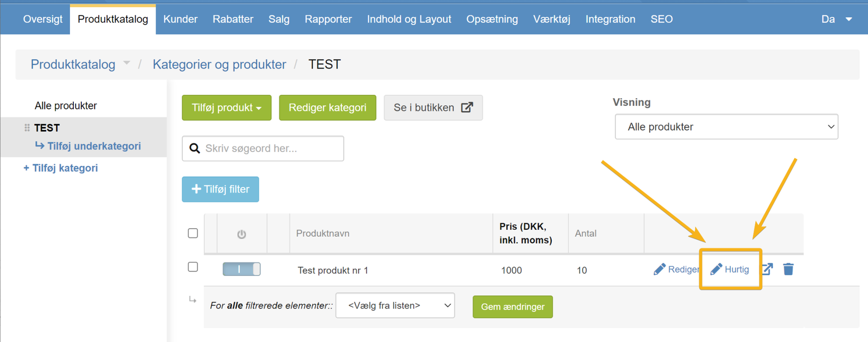Check the Test produkt nr 1 checkbox

coord(193,267)
